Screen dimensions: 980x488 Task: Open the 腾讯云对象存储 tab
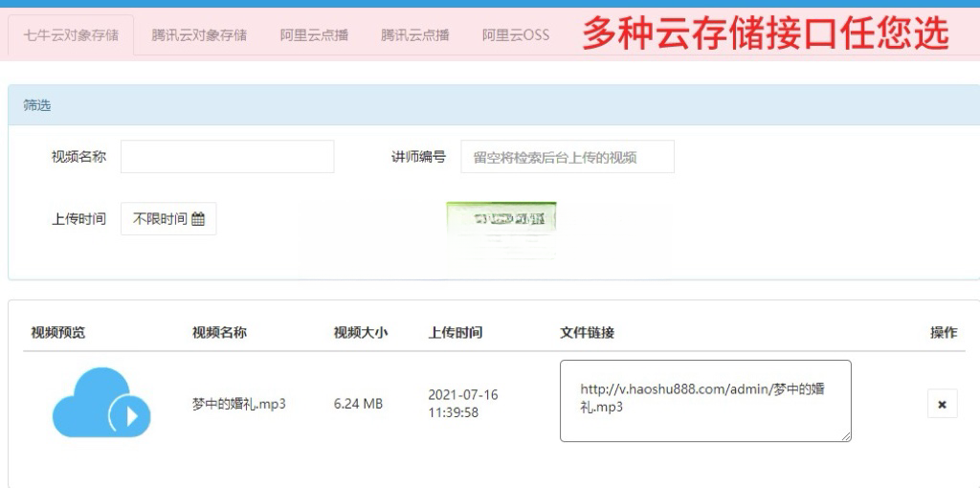(199, 35)
